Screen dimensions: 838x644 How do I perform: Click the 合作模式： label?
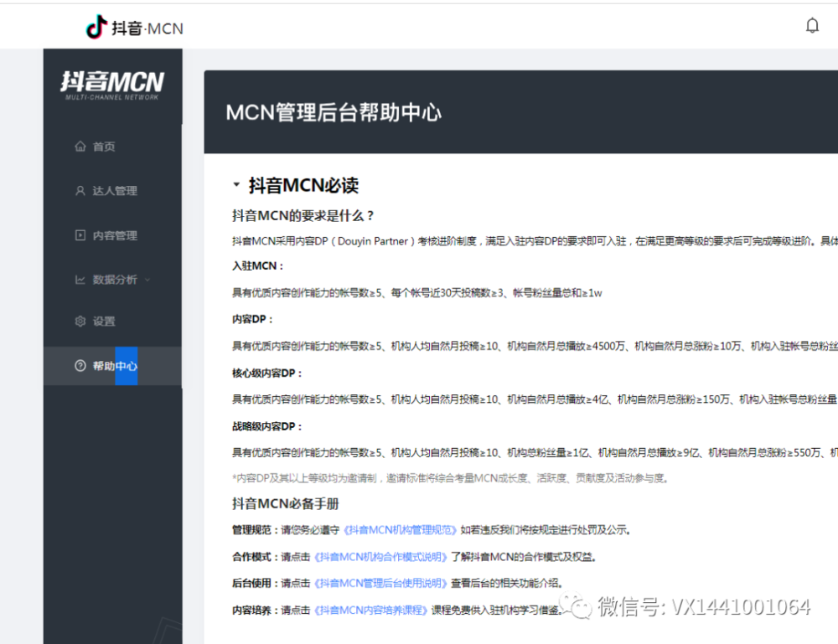coord(256,557)
